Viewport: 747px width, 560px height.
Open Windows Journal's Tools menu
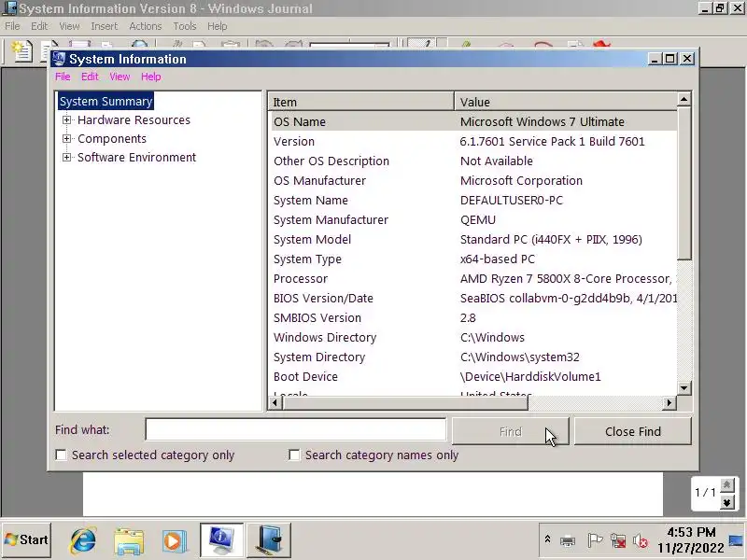[x=184, y=26]
